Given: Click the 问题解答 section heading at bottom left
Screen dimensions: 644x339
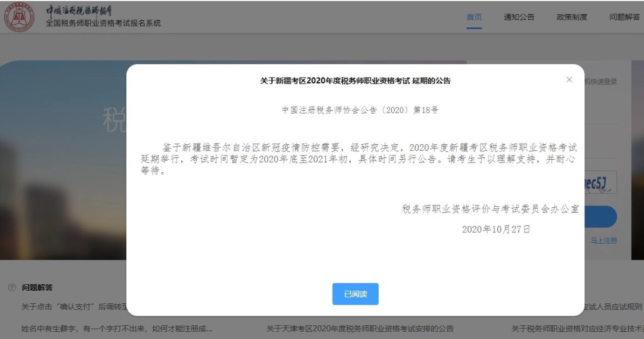Looking at the screenshot, I should tap(38, 288).
